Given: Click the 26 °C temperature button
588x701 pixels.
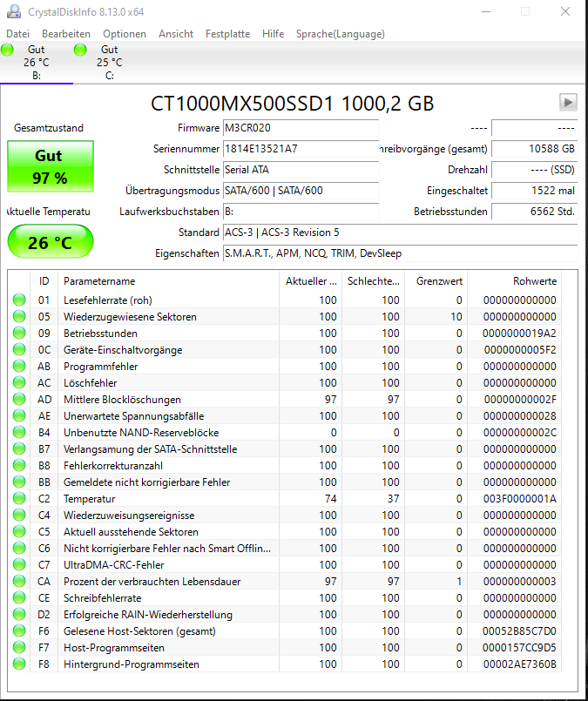Looking at the screenshot, I should (50, 242).
